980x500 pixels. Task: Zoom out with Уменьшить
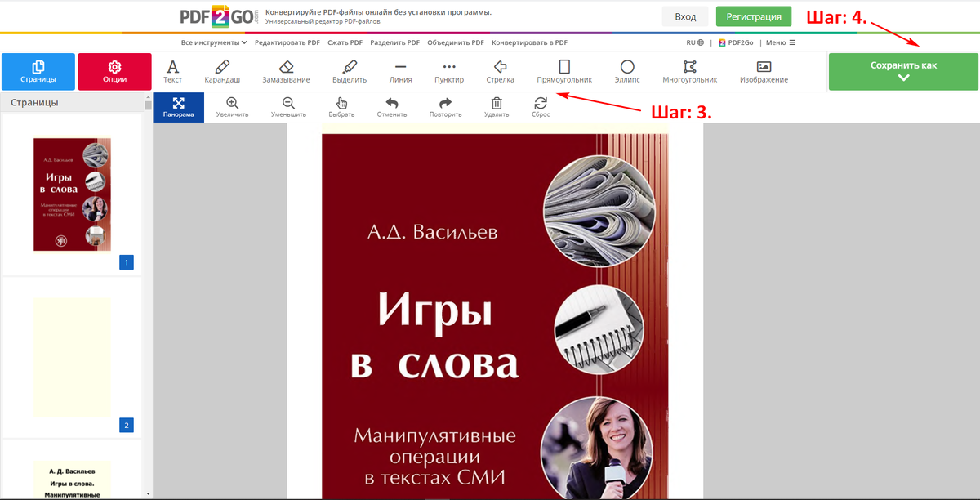click(288, 108)
